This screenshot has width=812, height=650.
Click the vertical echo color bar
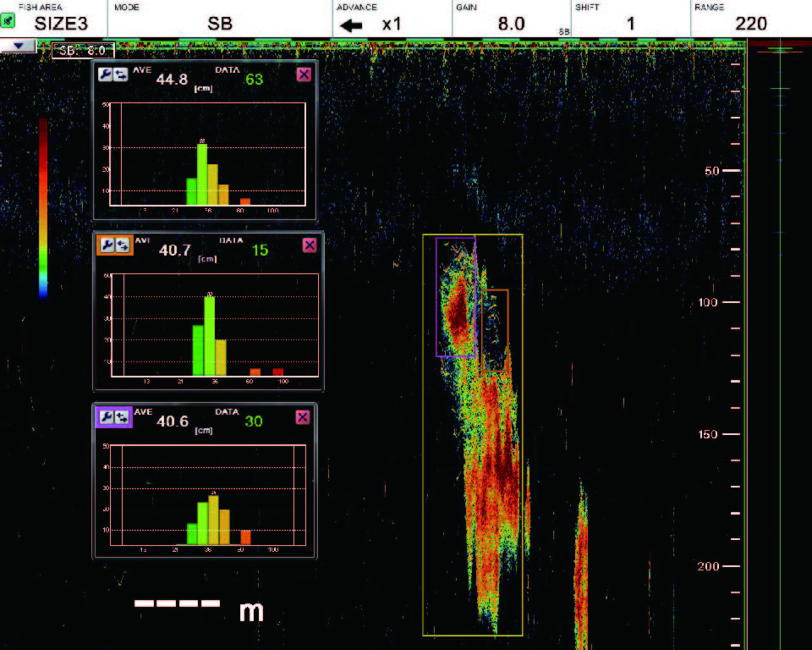click(x=43, y=208)
